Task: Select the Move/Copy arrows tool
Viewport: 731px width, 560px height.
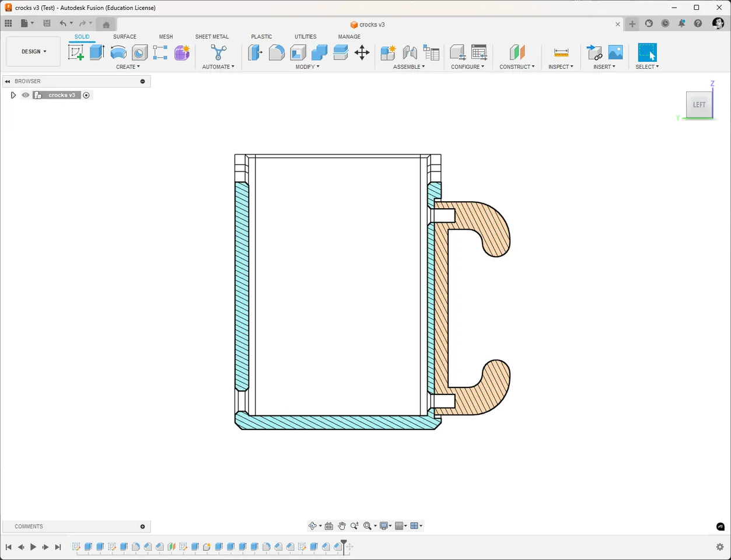Action: click(x=362, y=52)
